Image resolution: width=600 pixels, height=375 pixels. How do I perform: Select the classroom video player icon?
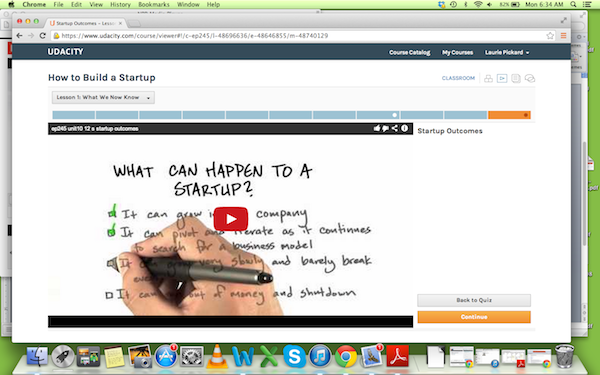pos(502,78)
